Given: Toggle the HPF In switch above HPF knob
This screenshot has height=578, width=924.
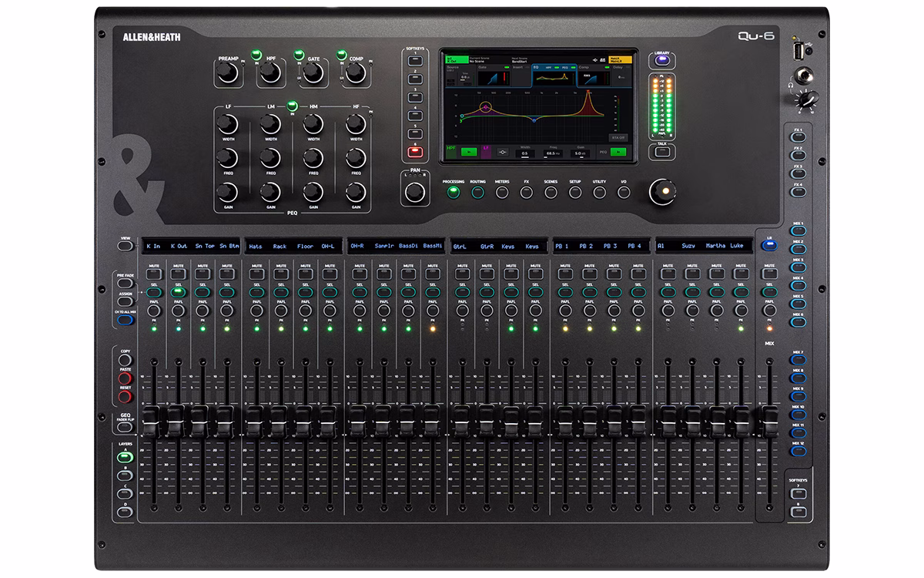Looking at the screenshot, I should click(x=256, y=54).
